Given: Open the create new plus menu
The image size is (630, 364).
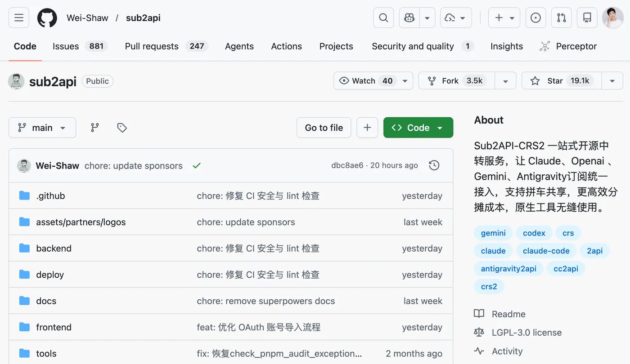Looking at the screenshot, I should pyautogui.click(x=504, y=18).
